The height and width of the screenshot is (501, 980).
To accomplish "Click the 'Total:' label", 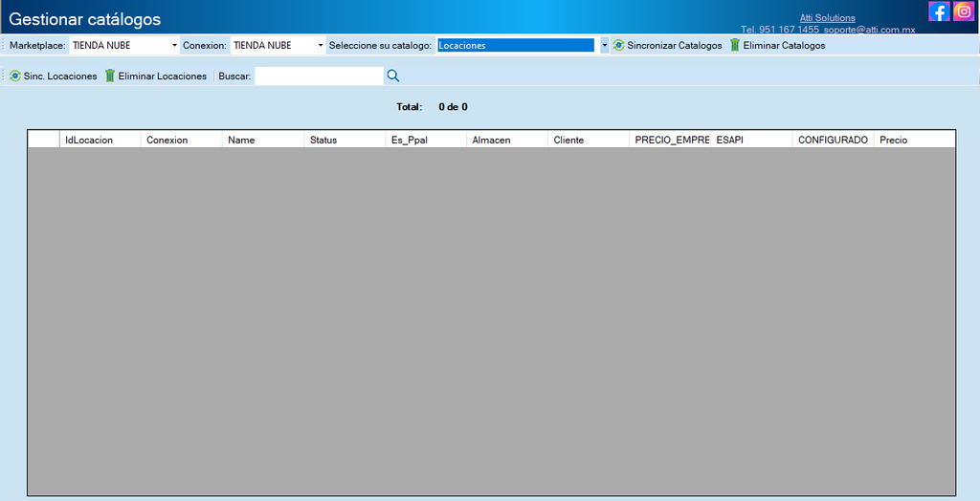I will coord(410,107).
